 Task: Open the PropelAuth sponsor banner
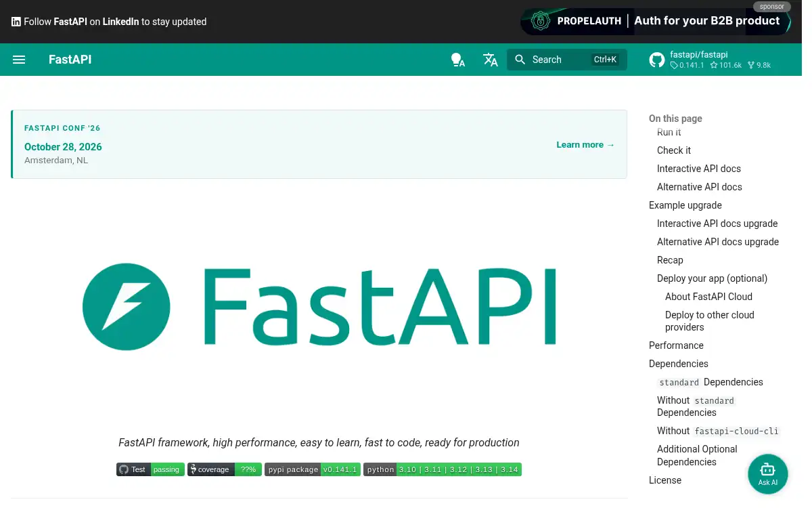coord(655,21)
